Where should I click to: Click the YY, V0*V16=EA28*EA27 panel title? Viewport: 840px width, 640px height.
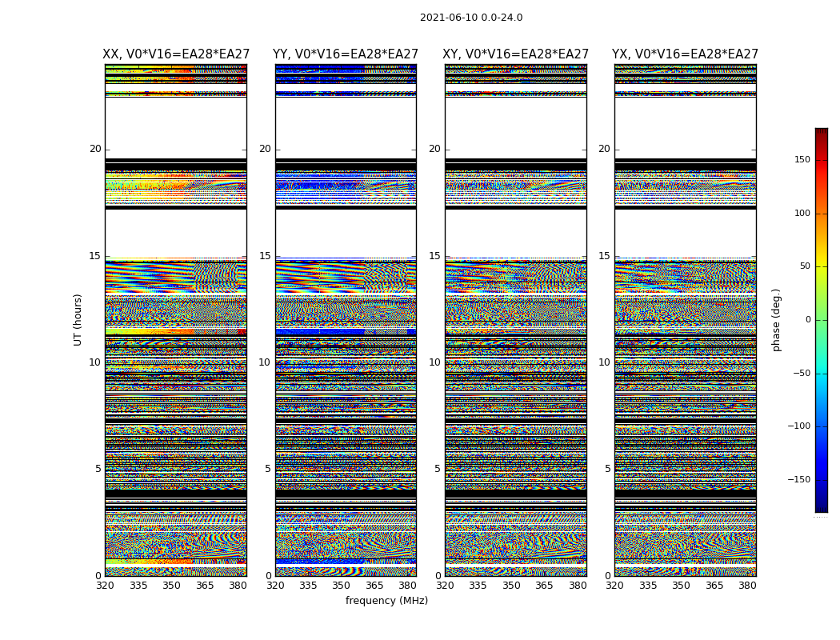click(346, 54)
